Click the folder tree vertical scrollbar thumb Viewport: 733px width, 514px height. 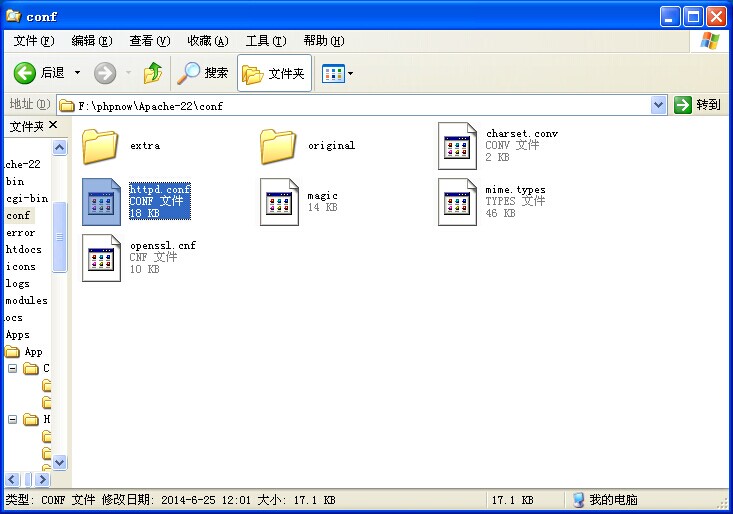coord(59,236)
